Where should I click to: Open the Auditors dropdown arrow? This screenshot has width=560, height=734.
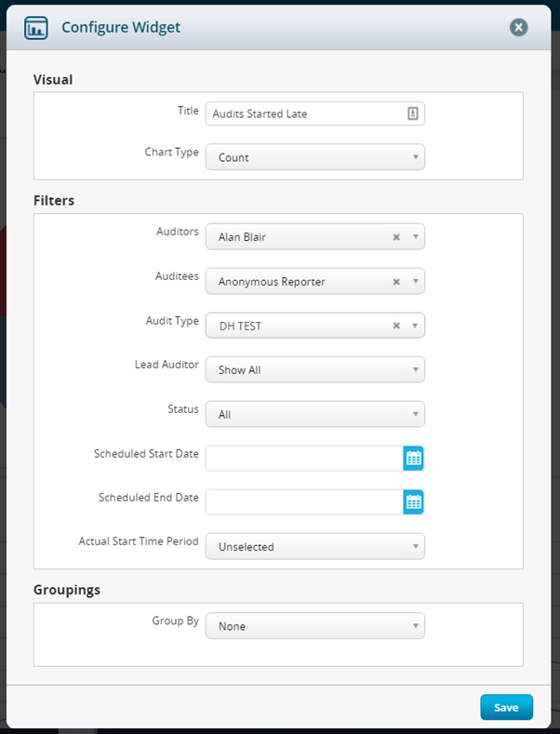pos(415,236)
